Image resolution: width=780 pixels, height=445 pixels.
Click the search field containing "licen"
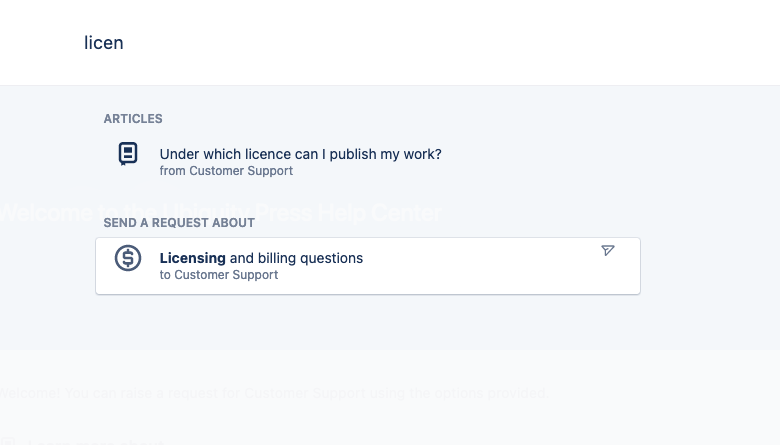(390, 43)
